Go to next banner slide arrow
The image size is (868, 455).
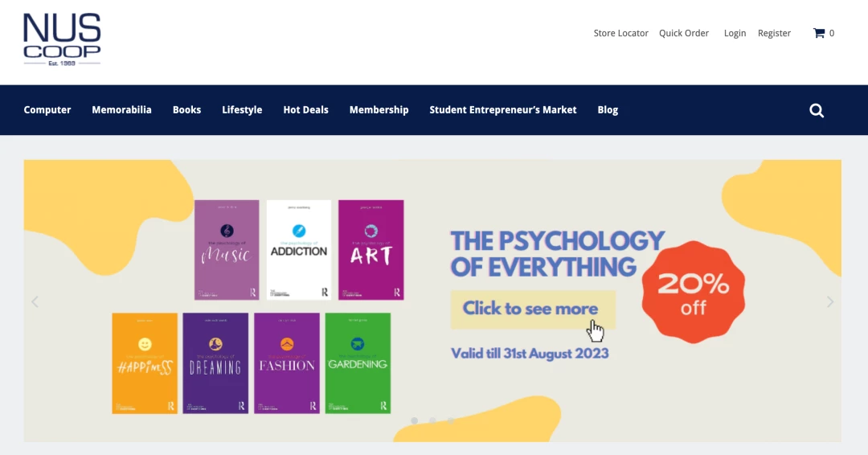[x=829, y=301]
